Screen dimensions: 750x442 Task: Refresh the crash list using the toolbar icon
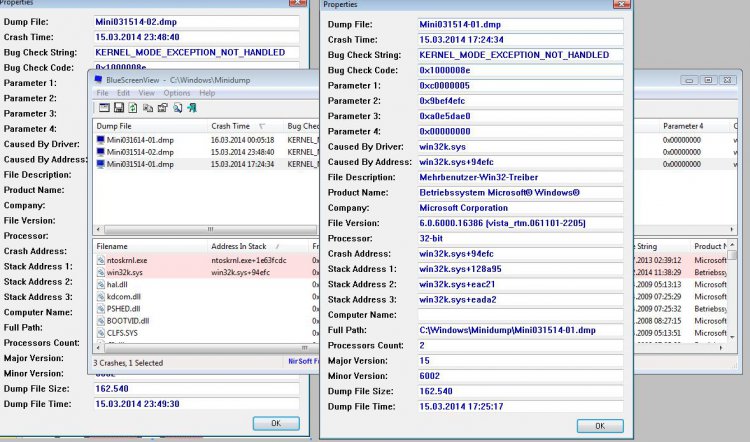click(x=133, y=108)
